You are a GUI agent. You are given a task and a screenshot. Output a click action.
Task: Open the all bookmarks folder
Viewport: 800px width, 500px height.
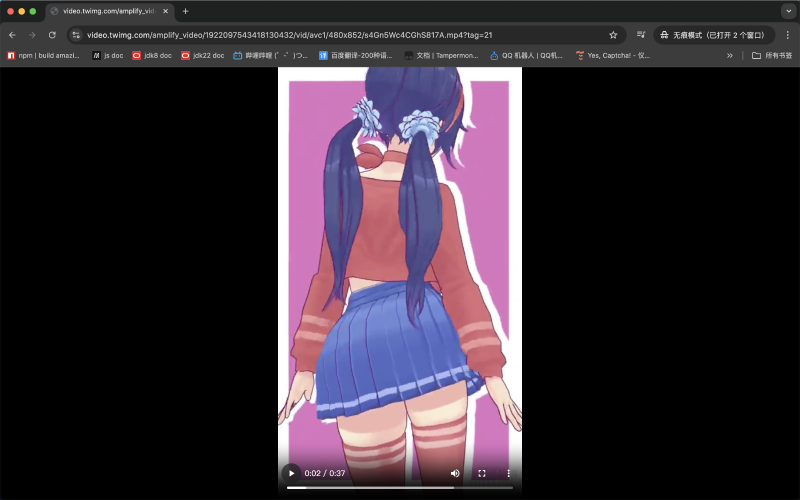coord(772,55)
